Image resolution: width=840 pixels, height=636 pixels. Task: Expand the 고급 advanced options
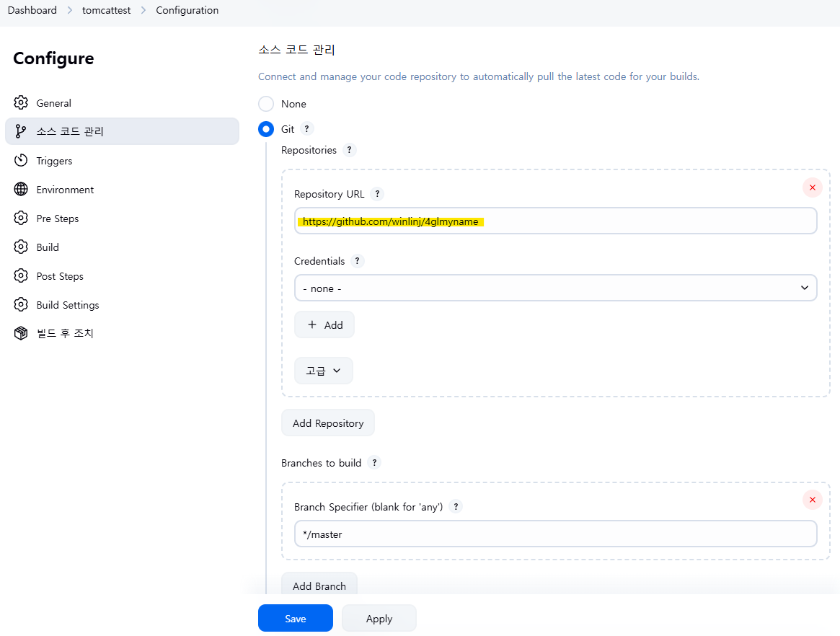tap(324, 371)
